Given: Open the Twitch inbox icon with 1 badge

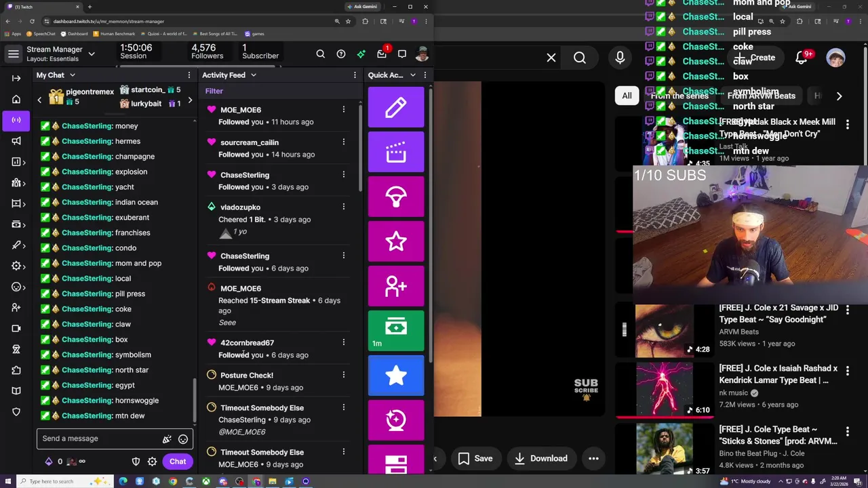Looking at the screenshot, I should (382, 54).
